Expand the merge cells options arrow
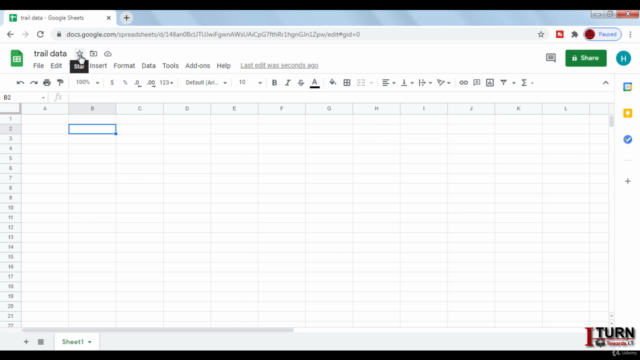The height and width of the screenshot is (360, 640). (371, 83)
